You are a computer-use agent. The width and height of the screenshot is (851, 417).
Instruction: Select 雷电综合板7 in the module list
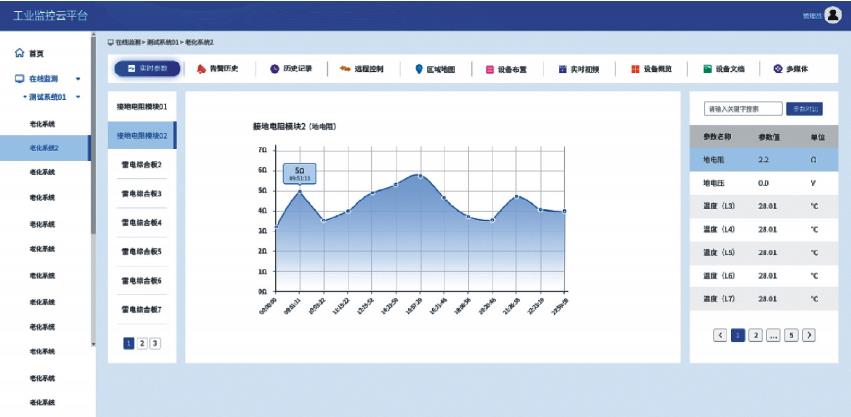click(x=142, y=309)
